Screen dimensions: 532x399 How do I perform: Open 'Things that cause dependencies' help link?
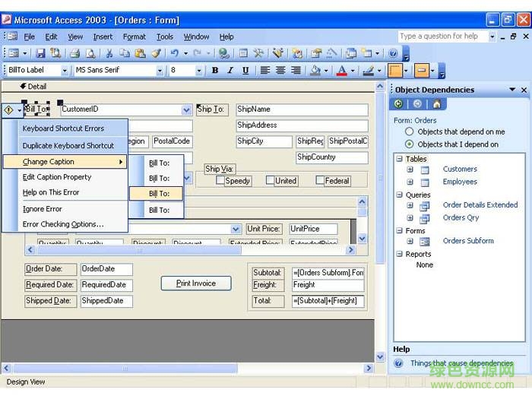click(461, 363)
